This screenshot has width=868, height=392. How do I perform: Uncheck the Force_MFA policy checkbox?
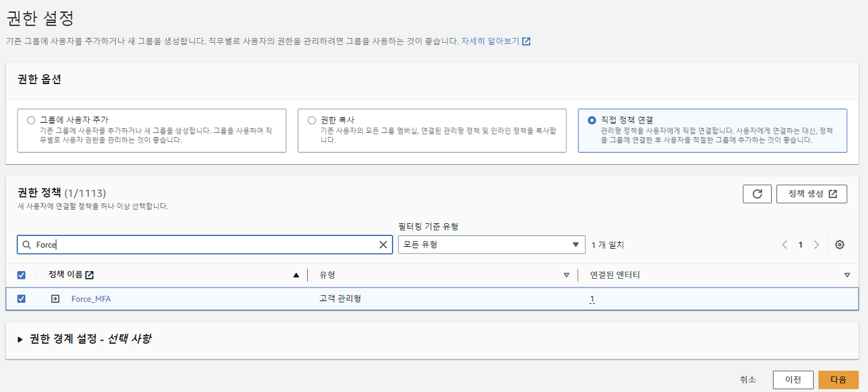tap(21, 299)
